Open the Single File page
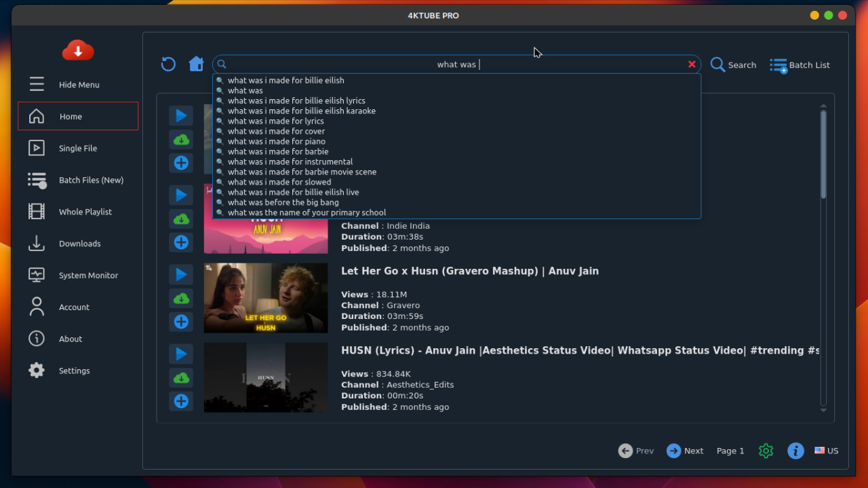 (x=78, y=148)
